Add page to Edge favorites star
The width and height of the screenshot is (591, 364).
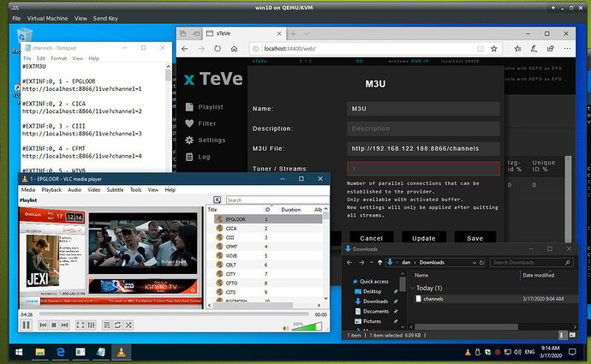pyautogui.click(x=493, y=49)
